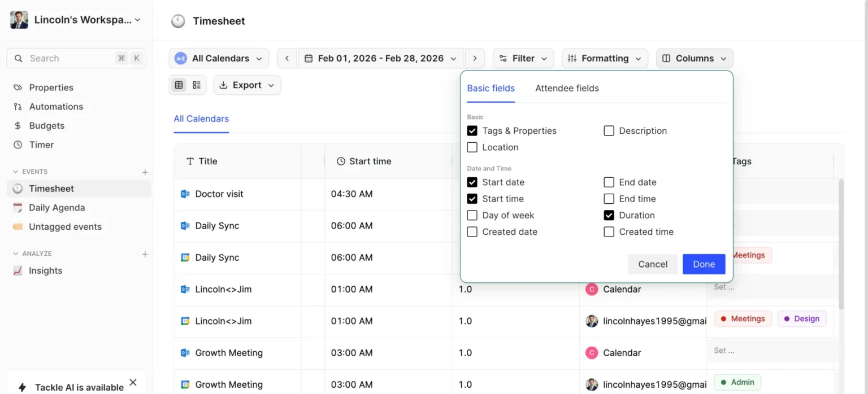This screenshot has height=394, width=868.
Task: Select the All Calendars tab
Action: (201, 119)
